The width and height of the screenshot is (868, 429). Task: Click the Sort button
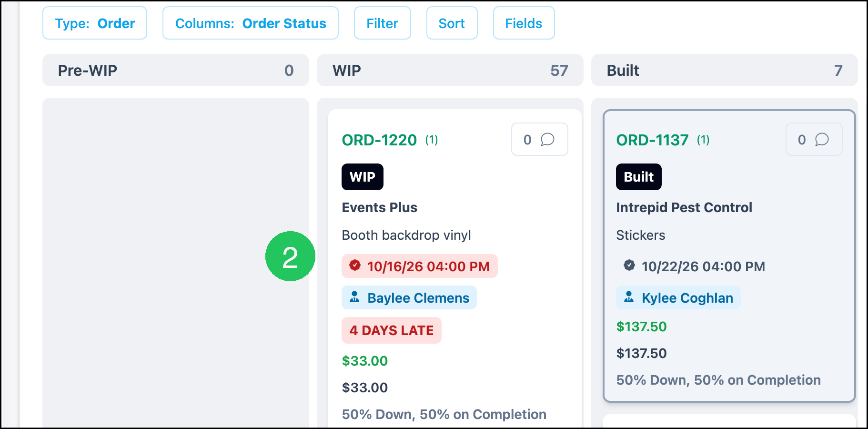click(452, 23)
